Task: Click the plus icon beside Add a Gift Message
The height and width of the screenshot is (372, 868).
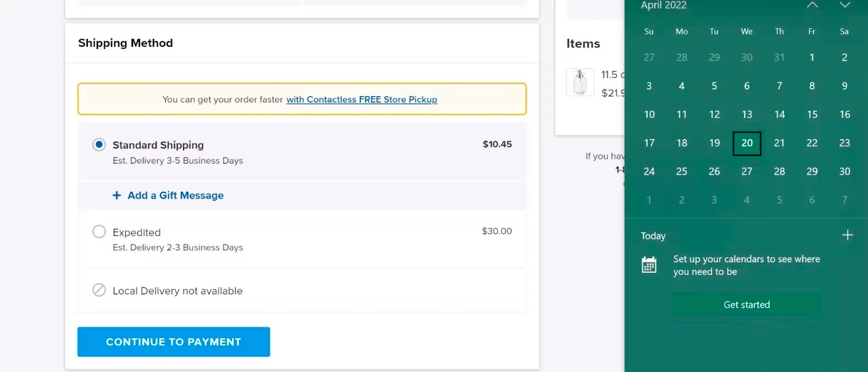Action: 117,196
